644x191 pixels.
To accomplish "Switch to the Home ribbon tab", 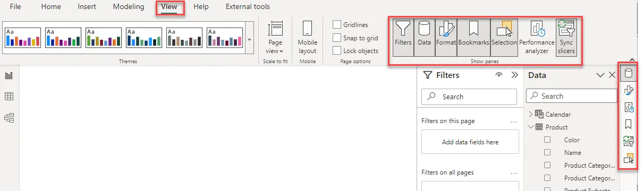I will pos(51,7).
